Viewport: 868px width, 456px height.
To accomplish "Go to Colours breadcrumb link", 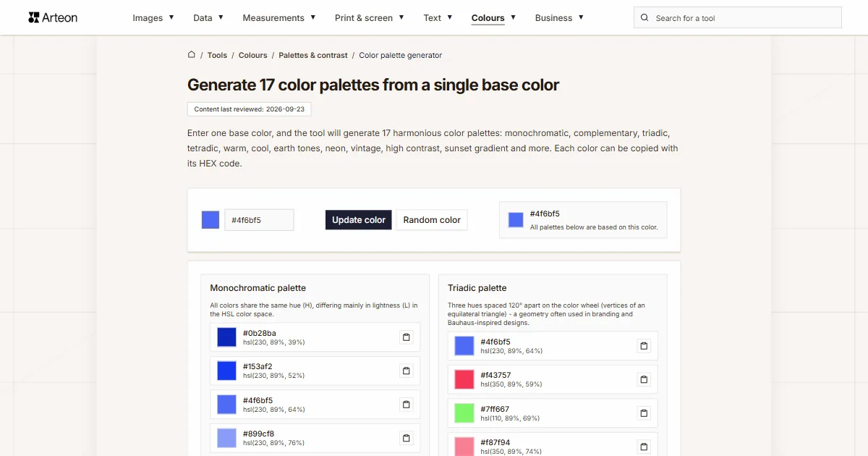I will click(x=253, y=55).
